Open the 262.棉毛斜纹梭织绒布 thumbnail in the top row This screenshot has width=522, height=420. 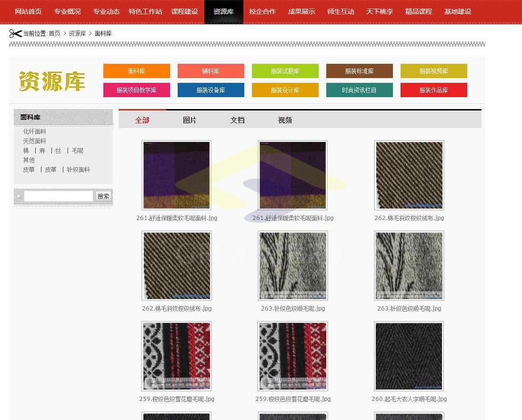409,175
